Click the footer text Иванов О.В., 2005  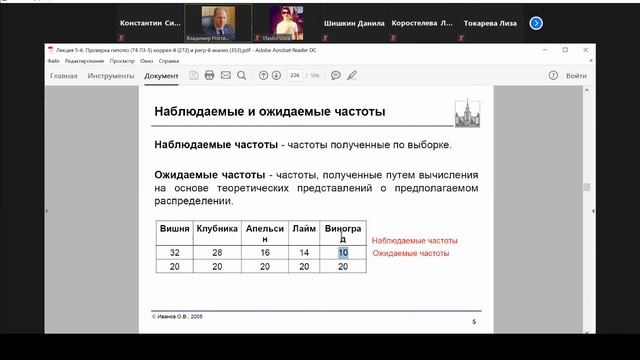(x=177, y=316)
